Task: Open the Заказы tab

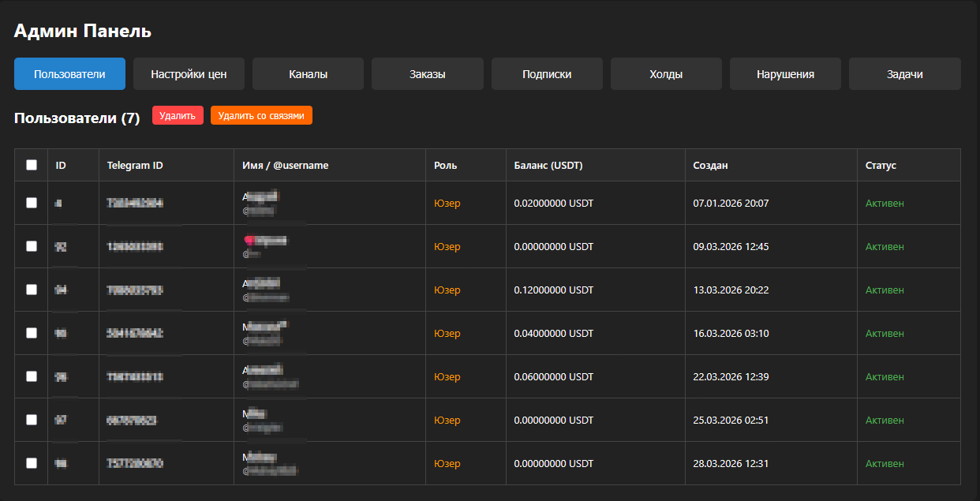Action: tap(427, 74)
